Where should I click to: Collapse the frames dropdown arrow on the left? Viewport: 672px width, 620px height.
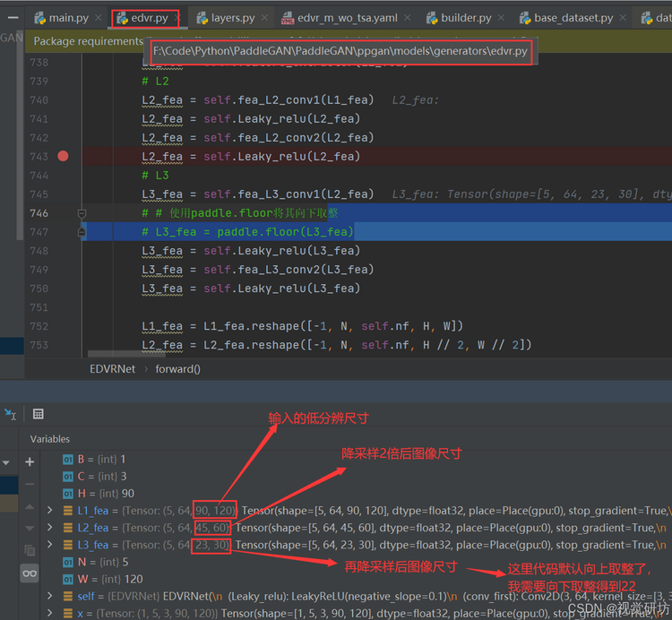click(x=6, y=462)
